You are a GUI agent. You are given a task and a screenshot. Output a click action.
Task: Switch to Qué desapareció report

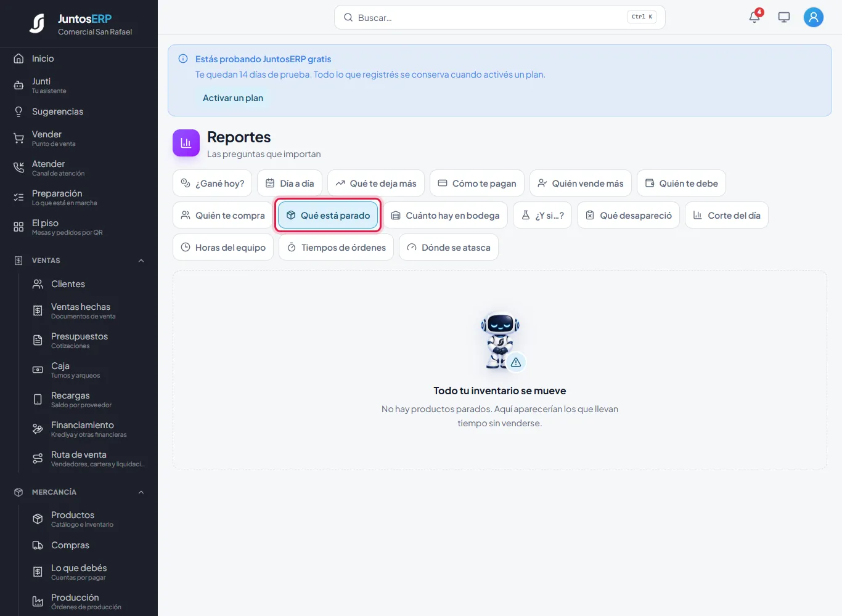pyautogui.click(x=629, y=215)
